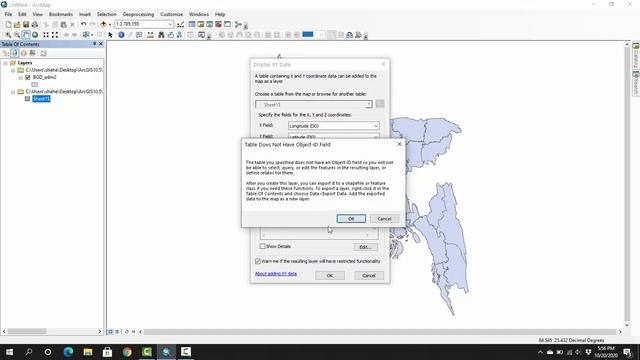The image size is (640, 360).
Task: Open Windows Start menu
Action: tap(9, 352)
